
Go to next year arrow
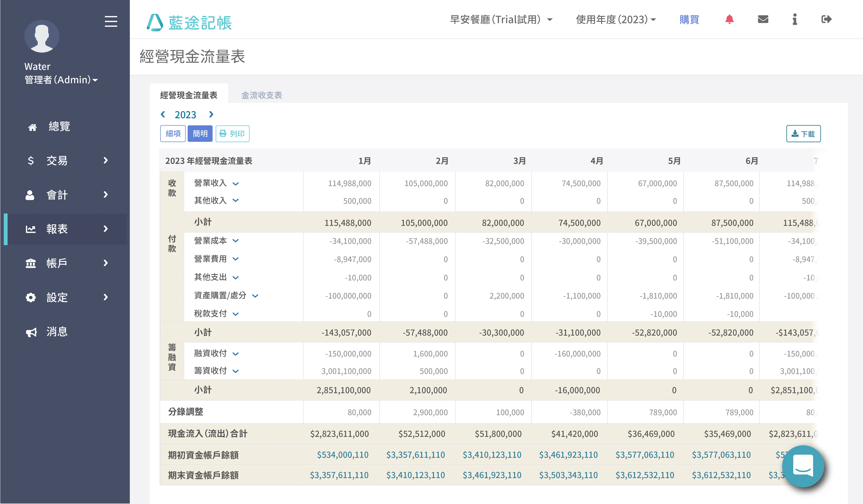pyautogui.click(x=211, y=114)
